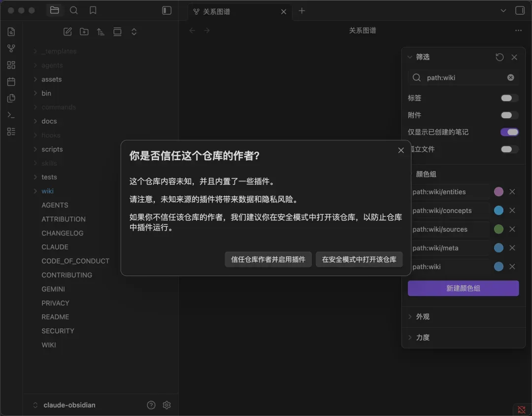Collapse or expand all folders icon

point(134,32)
